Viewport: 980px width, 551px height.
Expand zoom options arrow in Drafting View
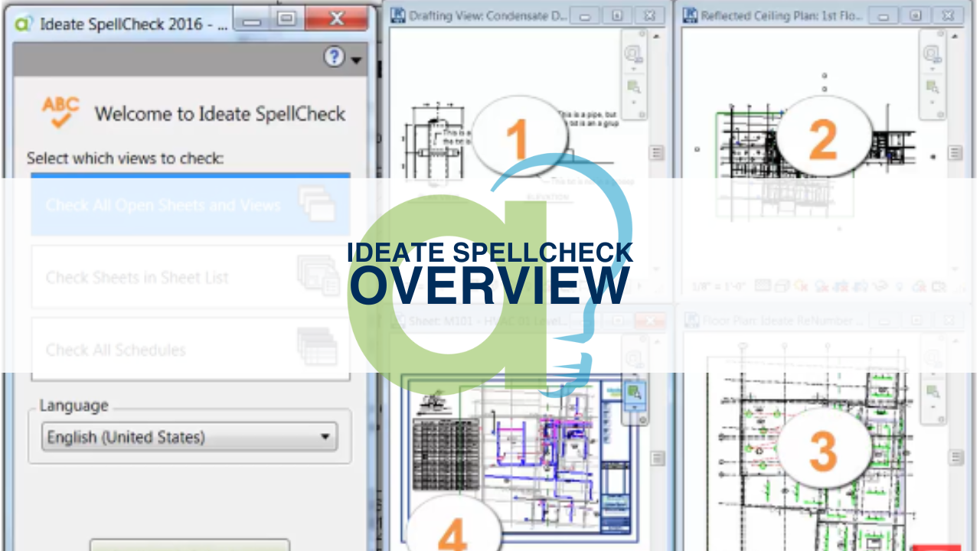click(x=633, y=101)
